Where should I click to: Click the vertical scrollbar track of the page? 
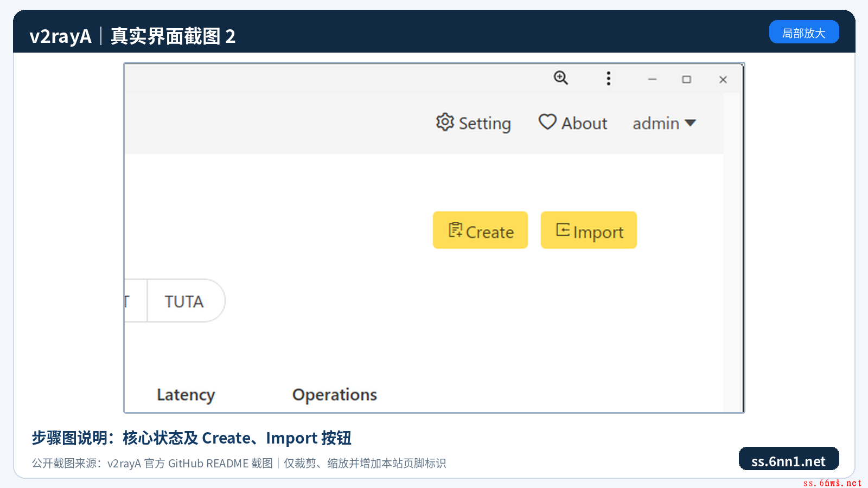coord(732,252)
